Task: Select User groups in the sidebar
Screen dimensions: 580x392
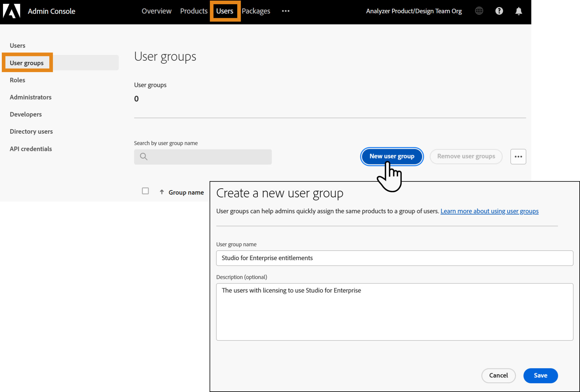Action: (x=60, y=63)
